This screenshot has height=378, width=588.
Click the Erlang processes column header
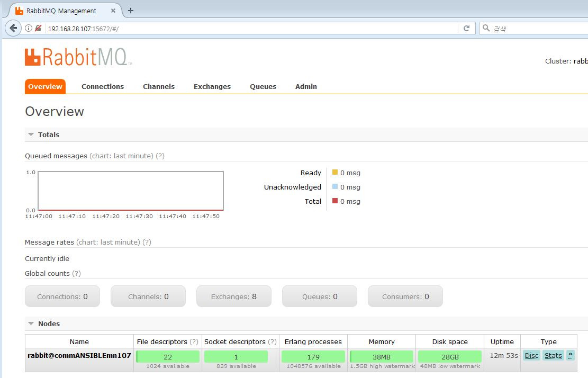[313, 341]
